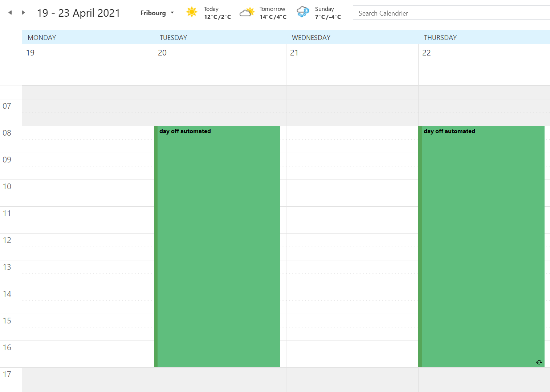
Task: Select the Tuesday day off automated event
Action: (x=218, y=247)
